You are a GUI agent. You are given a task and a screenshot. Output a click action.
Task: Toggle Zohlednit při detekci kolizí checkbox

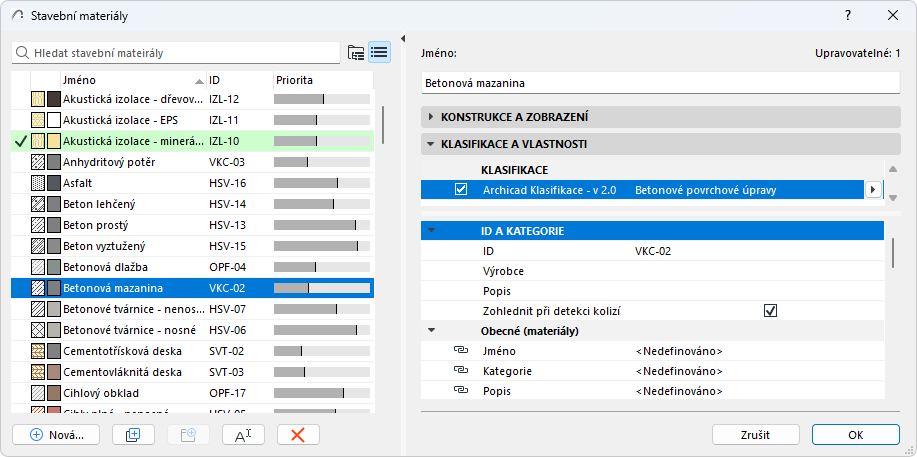click(x=770, y=311)
